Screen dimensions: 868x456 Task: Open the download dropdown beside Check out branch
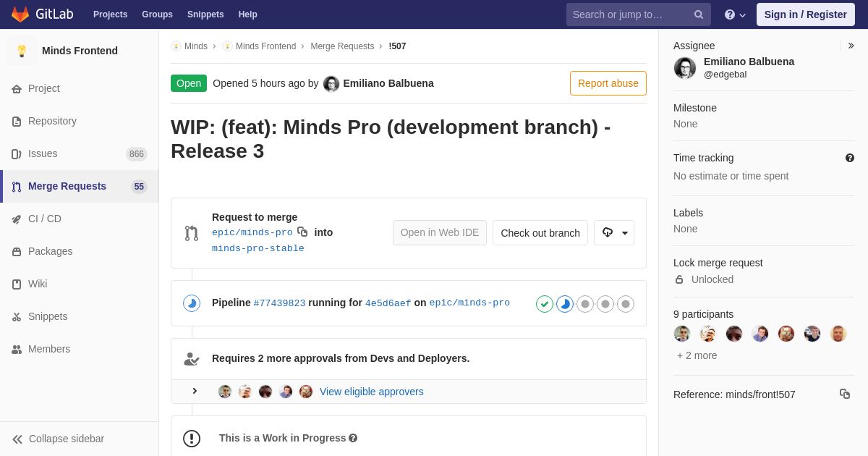pyautogui.click(x=614, y=232)
